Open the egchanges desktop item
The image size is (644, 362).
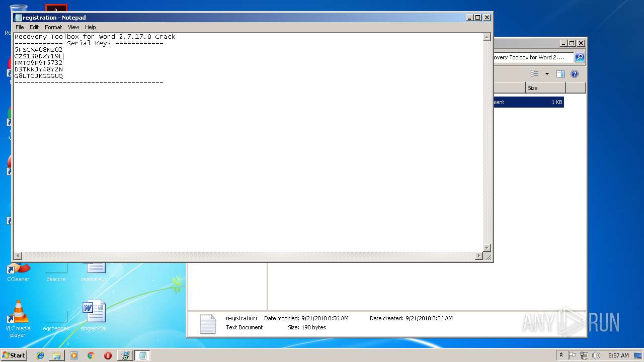(56, 320)
